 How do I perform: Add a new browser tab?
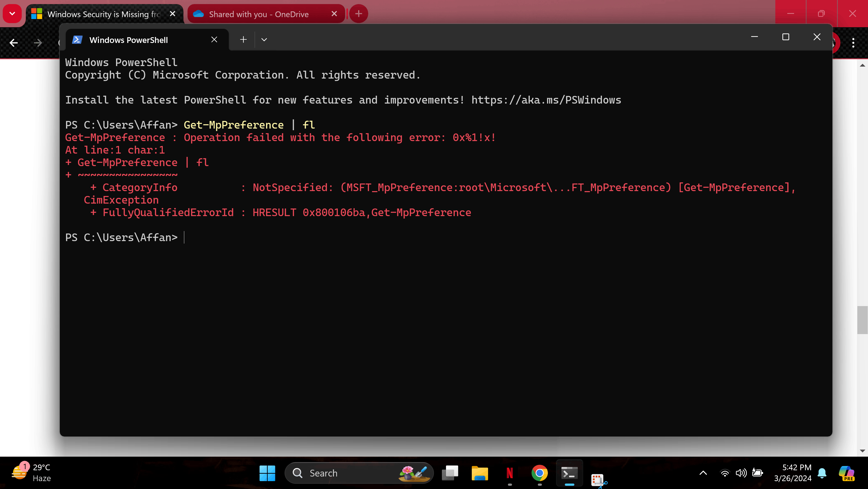358,14
